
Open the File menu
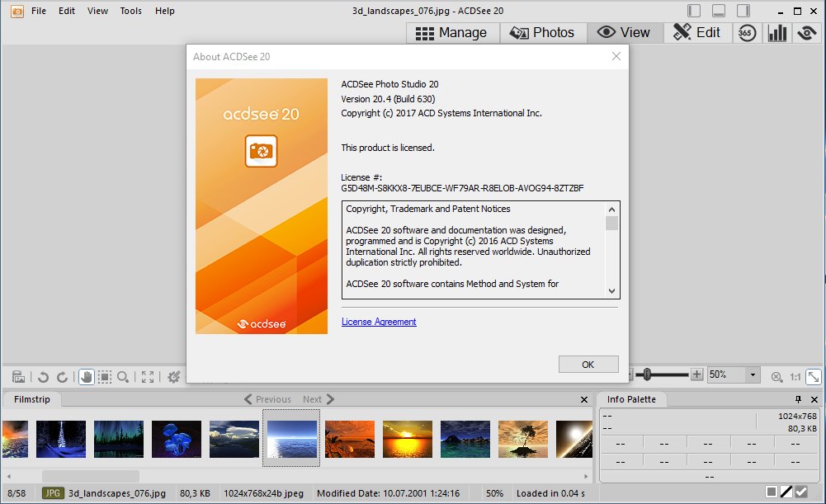39,11
